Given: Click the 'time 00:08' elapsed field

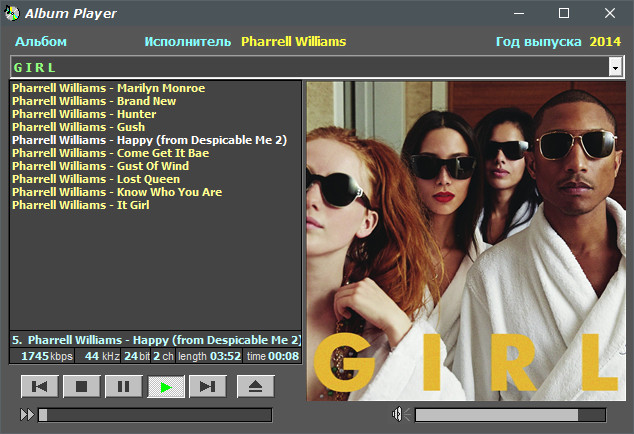Looking at the screenshot, I should pyautogui.click(x=272, y=356).
